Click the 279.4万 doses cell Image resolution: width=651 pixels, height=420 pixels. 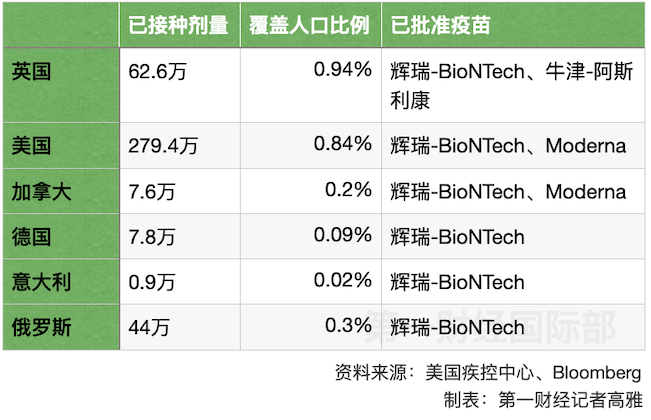pos(180,146)
